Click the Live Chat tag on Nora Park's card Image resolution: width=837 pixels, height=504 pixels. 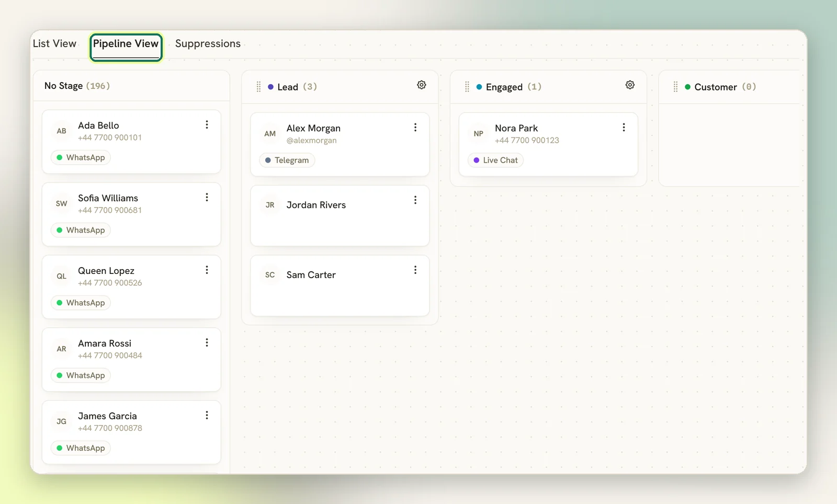(496, 160)
